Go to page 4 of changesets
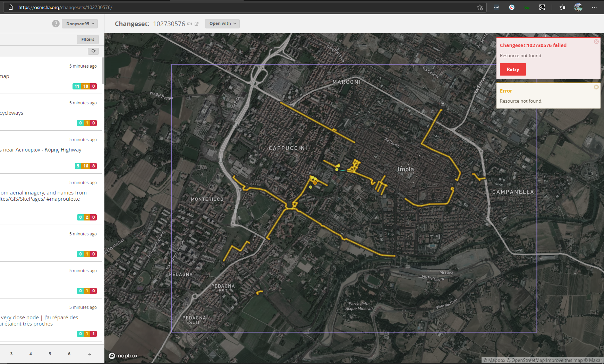 point(31,354)
